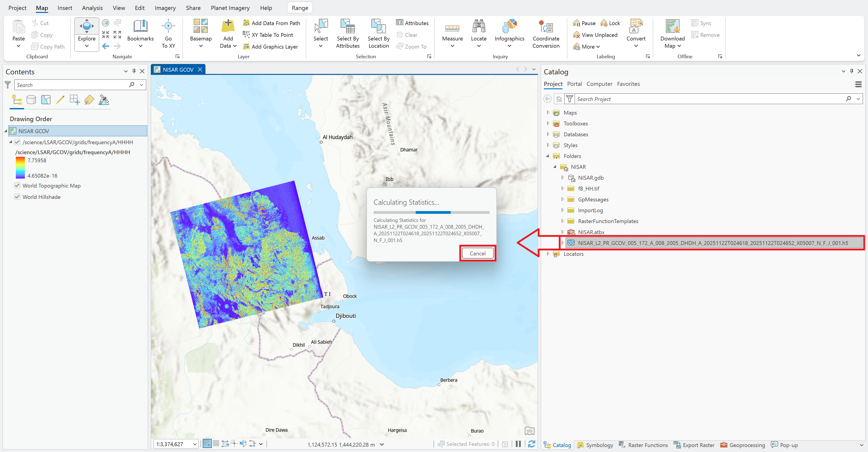Cancel the Calculating Statistics dialog
Image resolution: width=868 pixels, height=452 pixels.
click(x=477, y=253)
